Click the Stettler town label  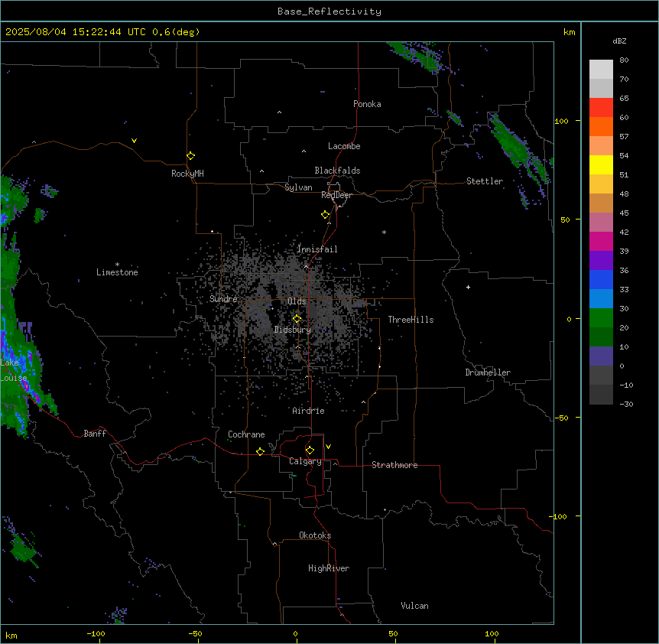coord(485,181)
